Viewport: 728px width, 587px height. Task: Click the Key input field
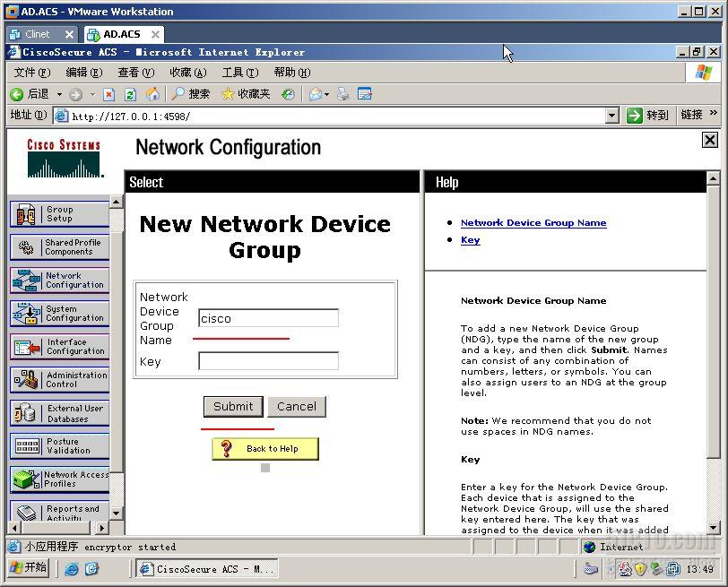coord(268,361)
